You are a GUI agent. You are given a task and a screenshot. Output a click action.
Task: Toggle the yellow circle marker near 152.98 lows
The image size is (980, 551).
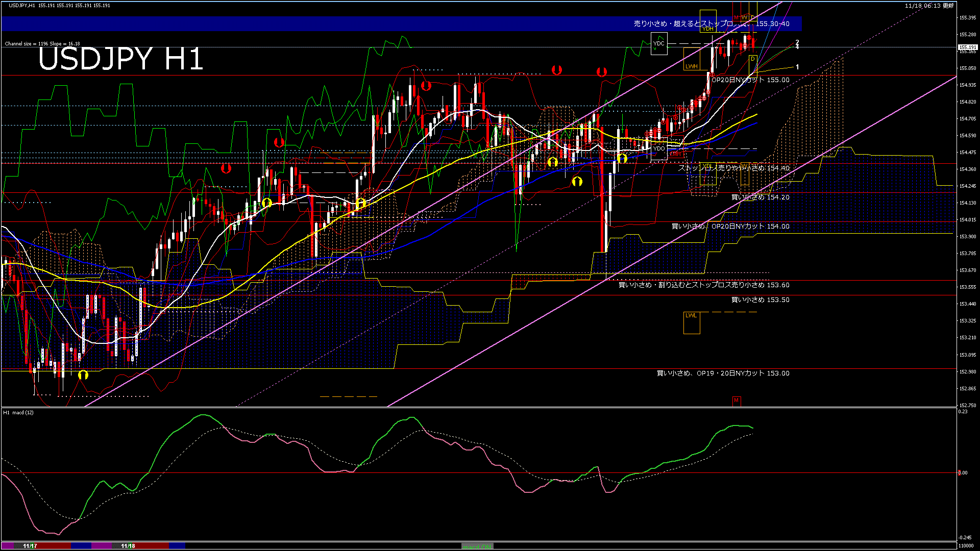pos(83,374)
